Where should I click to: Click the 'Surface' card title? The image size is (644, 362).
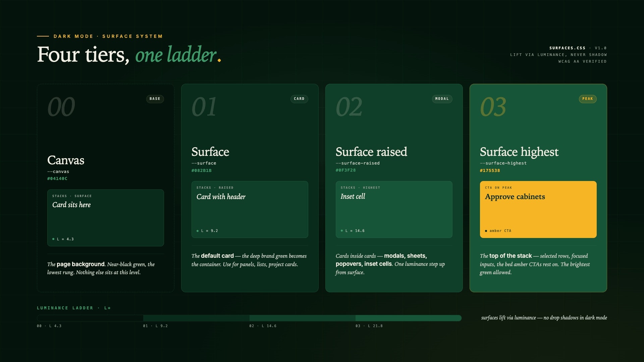(210, 152)
